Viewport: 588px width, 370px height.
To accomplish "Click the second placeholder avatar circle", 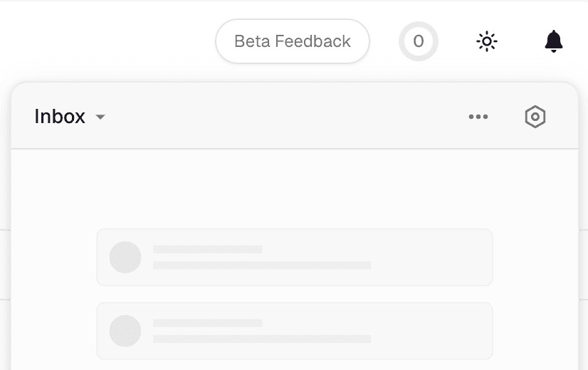I will [x=125, y=331].
